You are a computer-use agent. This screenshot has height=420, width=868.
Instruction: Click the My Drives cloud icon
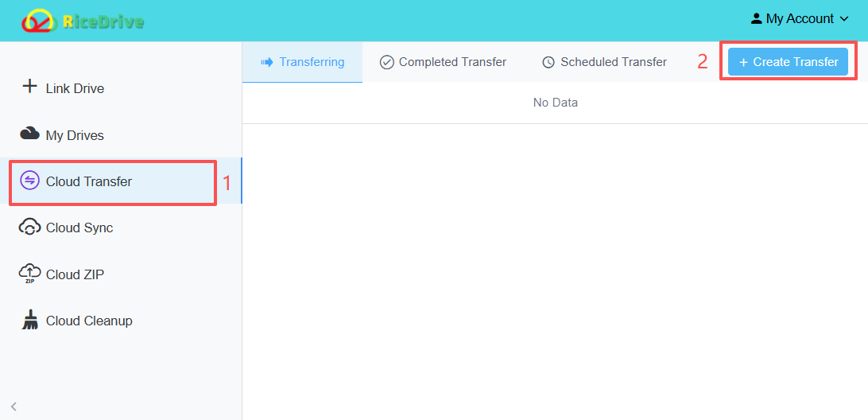click(29, 134)
